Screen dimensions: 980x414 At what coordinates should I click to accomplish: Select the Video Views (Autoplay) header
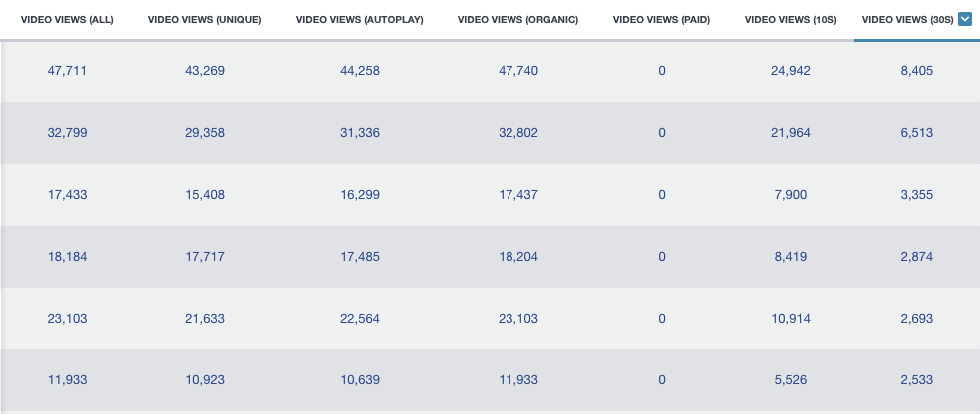pyautogui.click(x=359, y=20)
